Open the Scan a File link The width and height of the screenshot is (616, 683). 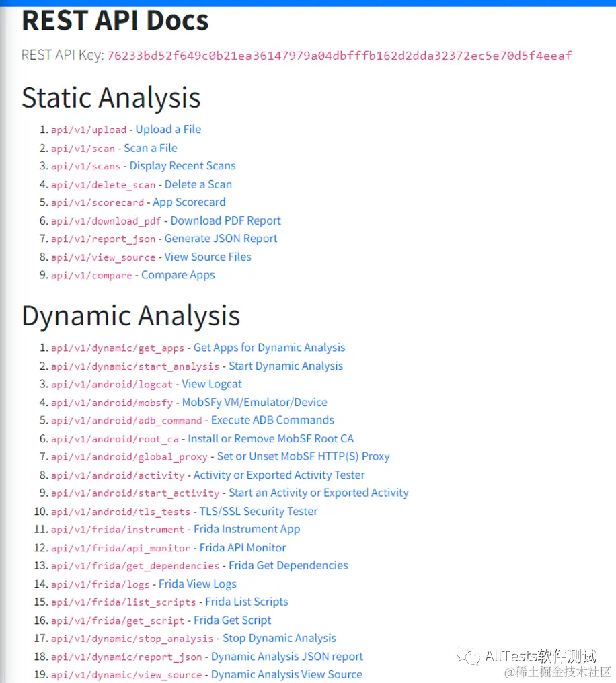click(x=150, y=148)
